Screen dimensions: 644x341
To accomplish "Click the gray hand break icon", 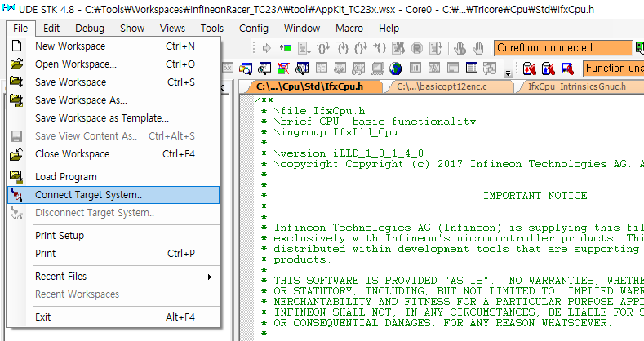I will tap(460, 48).
